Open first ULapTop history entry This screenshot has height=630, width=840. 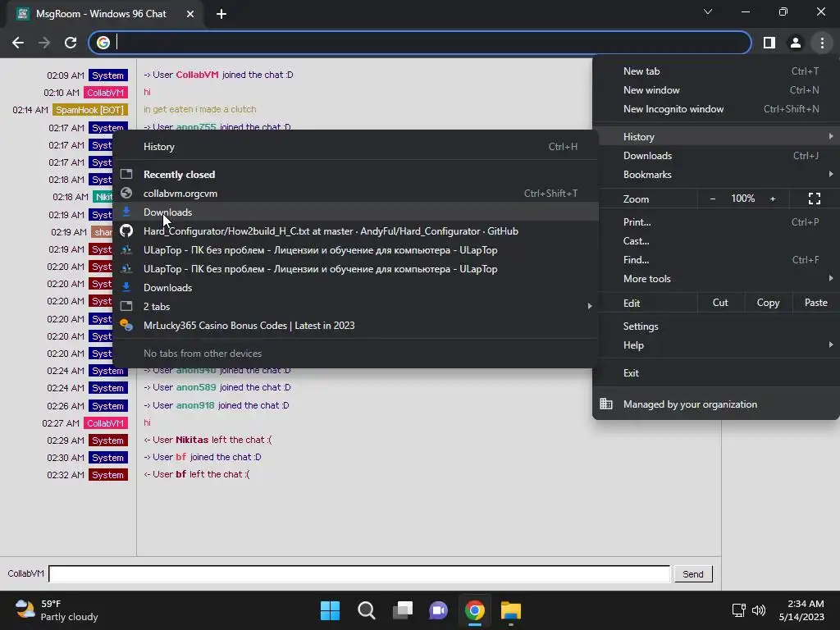[356, 250]
